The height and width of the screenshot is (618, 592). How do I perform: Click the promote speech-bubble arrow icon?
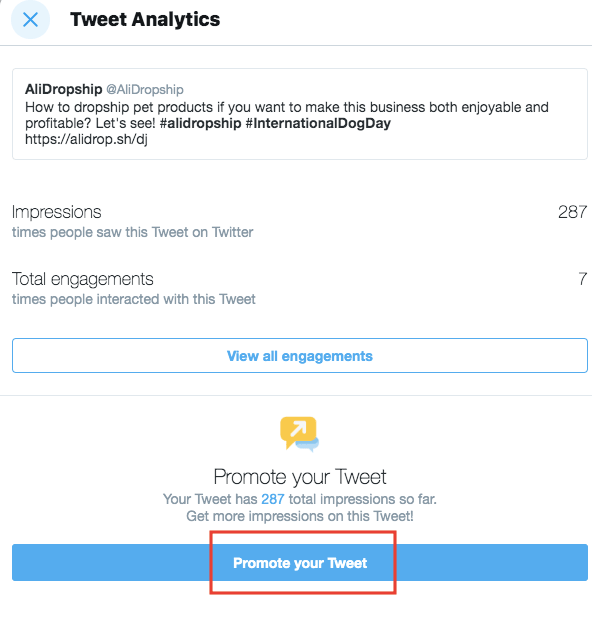[300, 434]
